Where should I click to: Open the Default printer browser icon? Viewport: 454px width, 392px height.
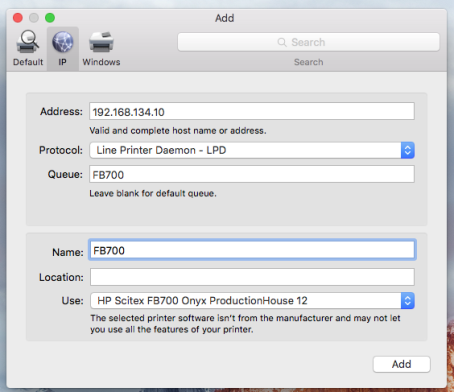pyautogui.click(x=28, y=42)
